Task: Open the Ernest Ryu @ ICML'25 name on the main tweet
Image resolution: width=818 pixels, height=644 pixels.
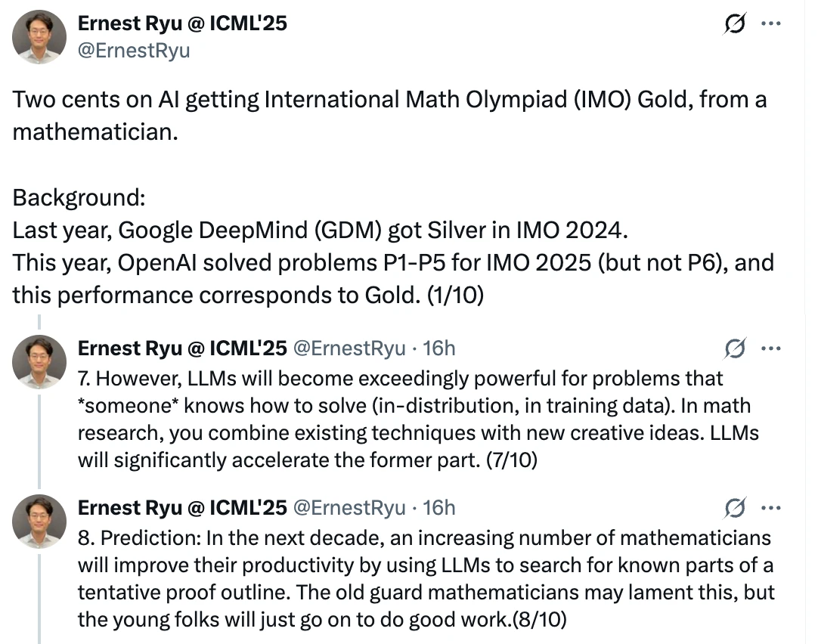Action: point(182,23)
